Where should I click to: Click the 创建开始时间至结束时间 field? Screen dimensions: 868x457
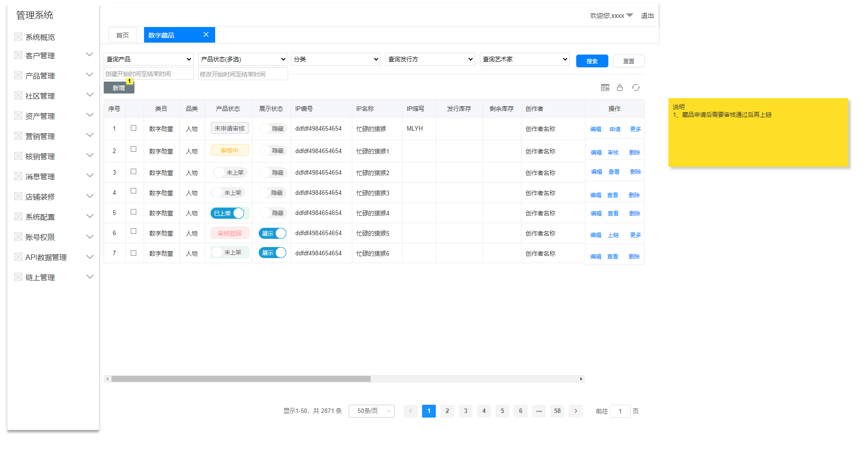[149, 73]
